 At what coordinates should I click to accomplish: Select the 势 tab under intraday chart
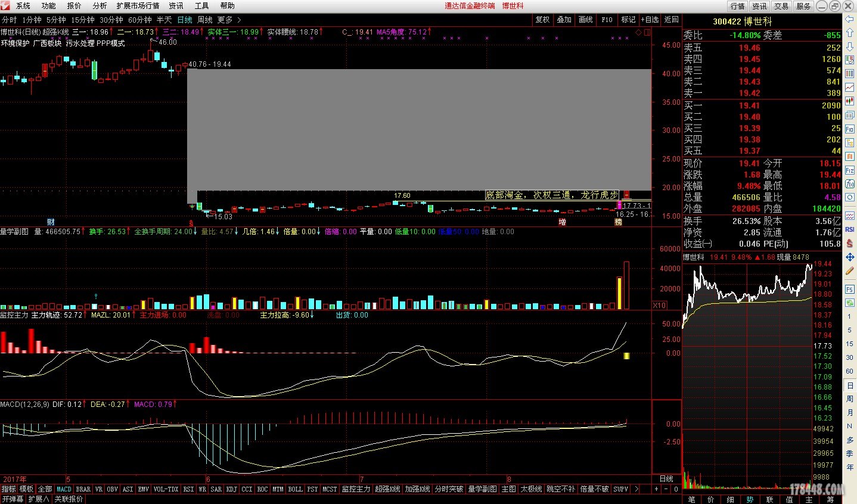pyautogui.click(x=750, y=499)
